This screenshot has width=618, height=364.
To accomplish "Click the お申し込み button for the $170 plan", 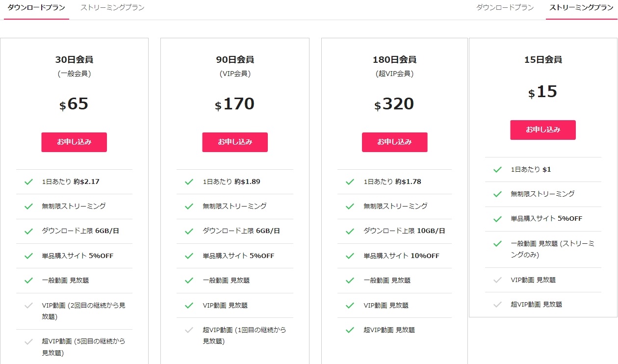I will click(235, 142).
